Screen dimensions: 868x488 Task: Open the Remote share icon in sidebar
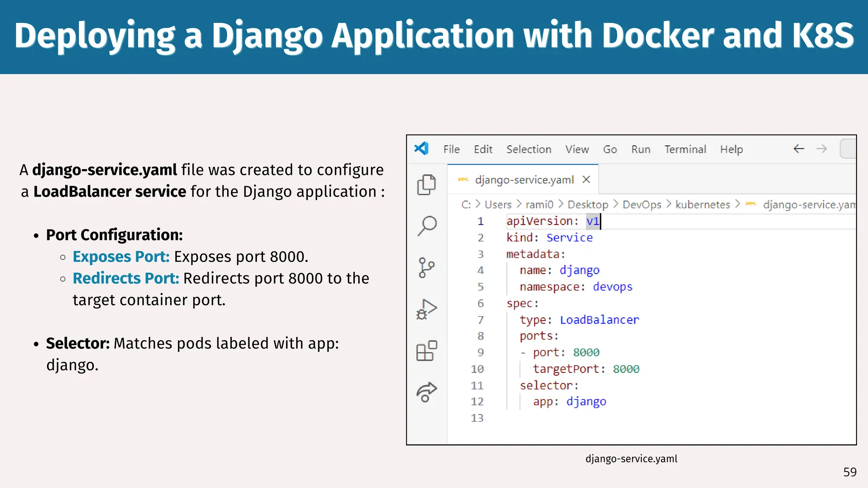point(426,392)
